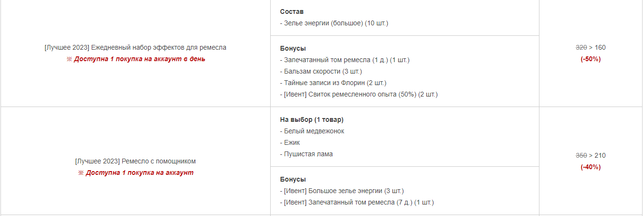
Task: Click the '350 > 210' price
Action: (x=591, y=155)
